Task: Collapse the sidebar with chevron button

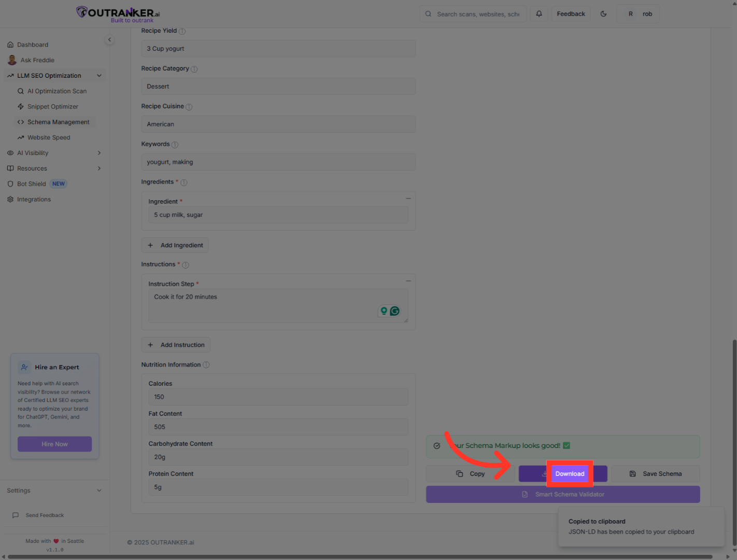Action: coord(109,40)
